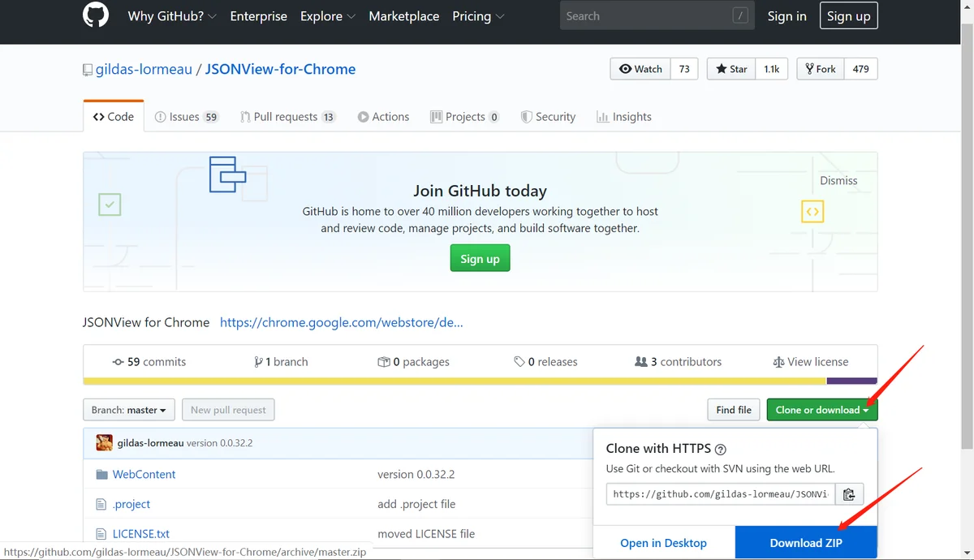The width and height of the screenshot is (974, 560).
Task: Dismiss the Join GitHub banner
Action: click(x=838, y=181)
